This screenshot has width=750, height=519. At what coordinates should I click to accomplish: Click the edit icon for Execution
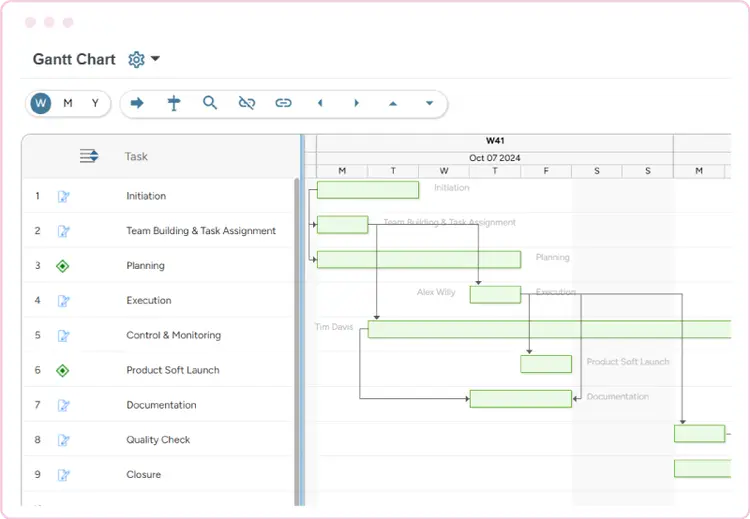(x=63, y=301)
